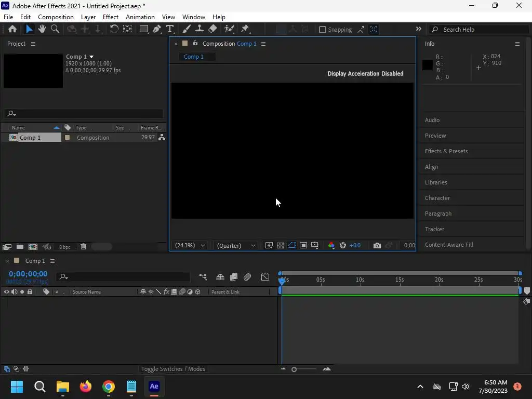The height and width of the screenshot is (399, 532).
Task: Select the Eraser tool
Action: point(212,29)
